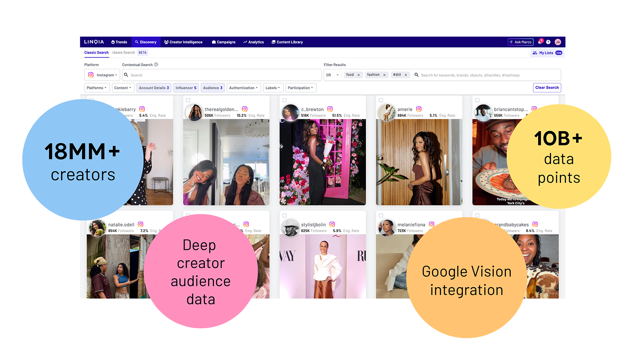This screenshot has height=362, width=644.
Task: Click Instagram icon beside natalie.odell
Action: point(140,224)
